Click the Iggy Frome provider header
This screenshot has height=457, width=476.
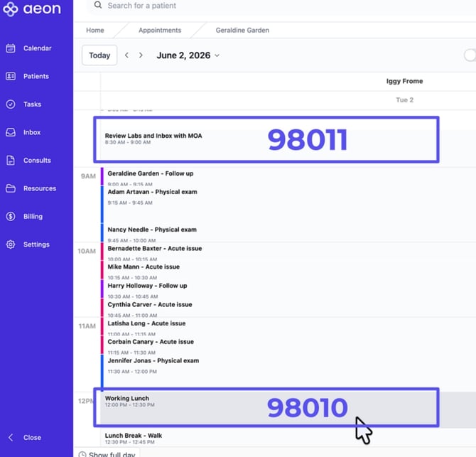[404, 81]
